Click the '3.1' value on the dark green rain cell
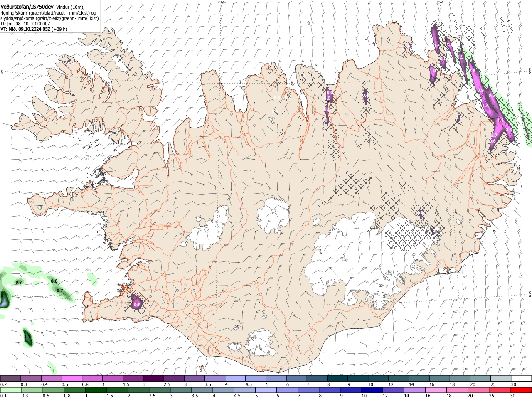This screenshot has width=532, height=399. pyautogui.click(x=27, y=336)
